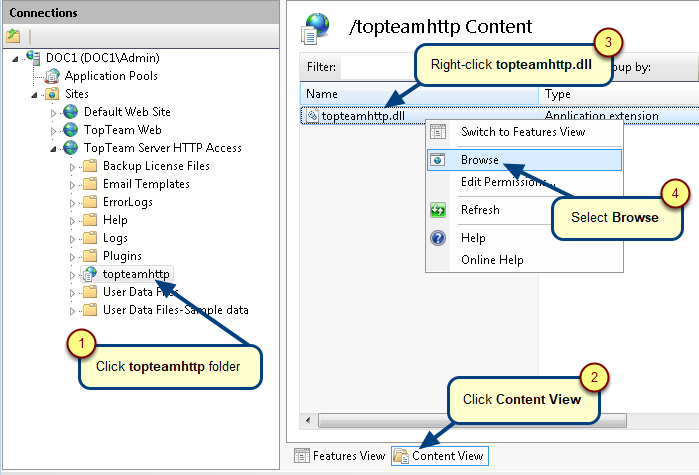Select TopTeam Web site in tree
This screenshot has width=699, height=475.
tap(123, 130)
